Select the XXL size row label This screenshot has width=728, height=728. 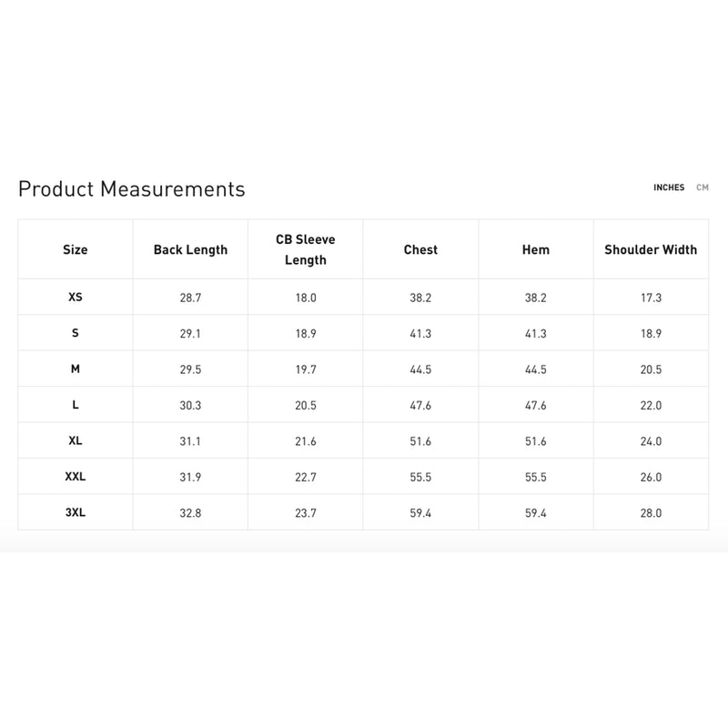76,476
